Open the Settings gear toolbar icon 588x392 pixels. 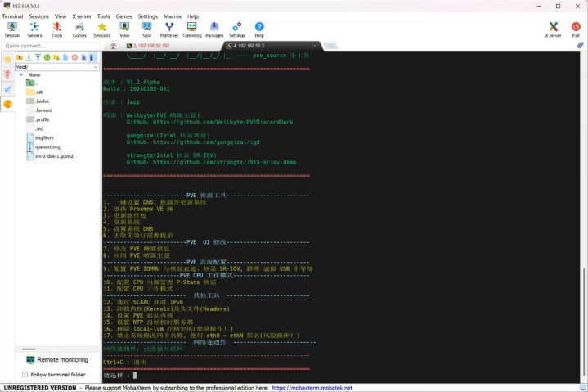(236, 29)
